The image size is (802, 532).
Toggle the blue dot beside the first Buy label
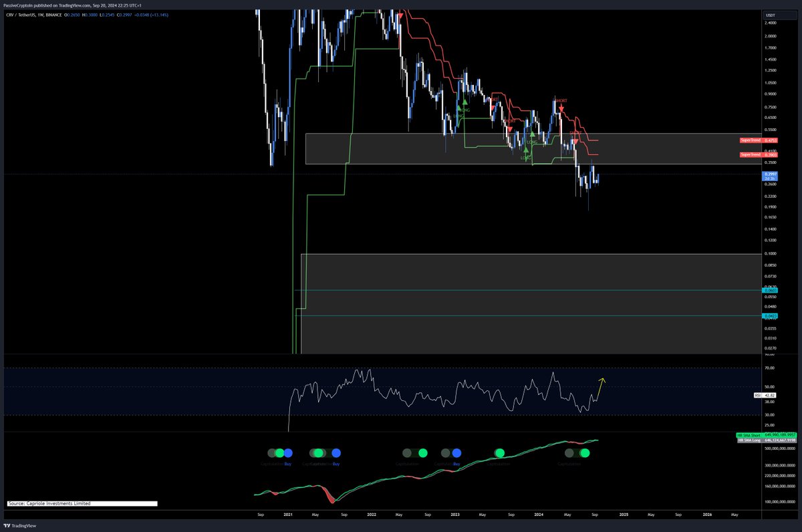[289, 452]
